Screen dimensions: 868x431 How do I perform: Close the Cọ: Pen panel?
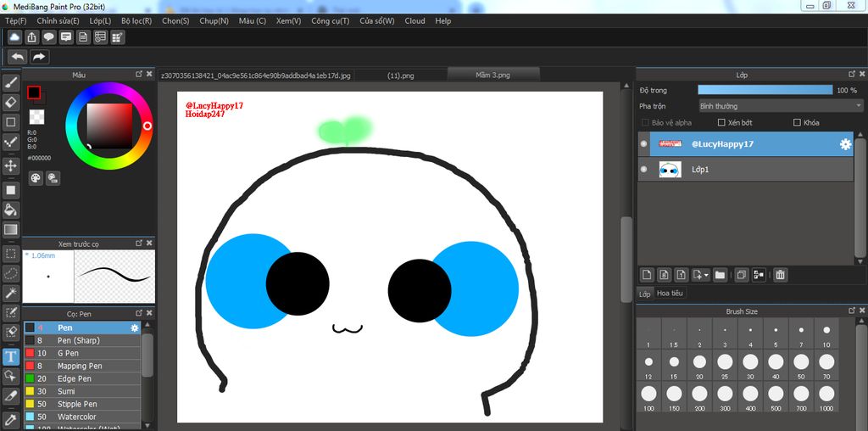[x=149, y=314]
